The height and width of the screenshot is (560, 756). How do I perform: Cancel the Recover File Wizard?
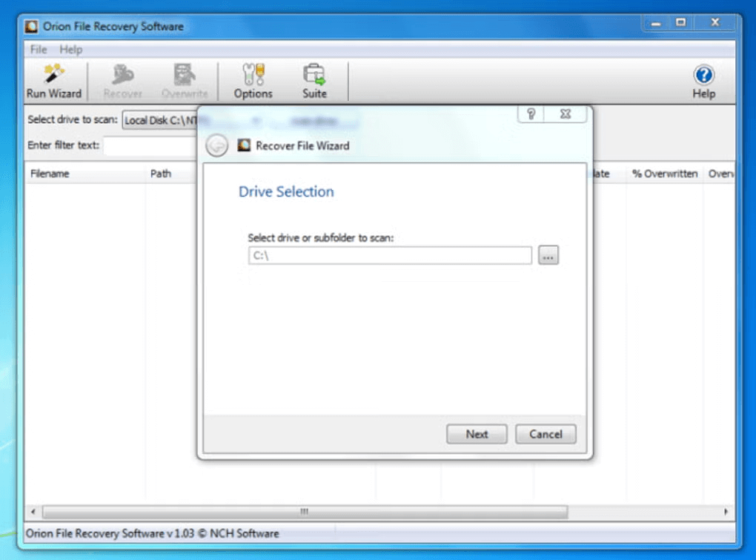[x=546, y=434]
